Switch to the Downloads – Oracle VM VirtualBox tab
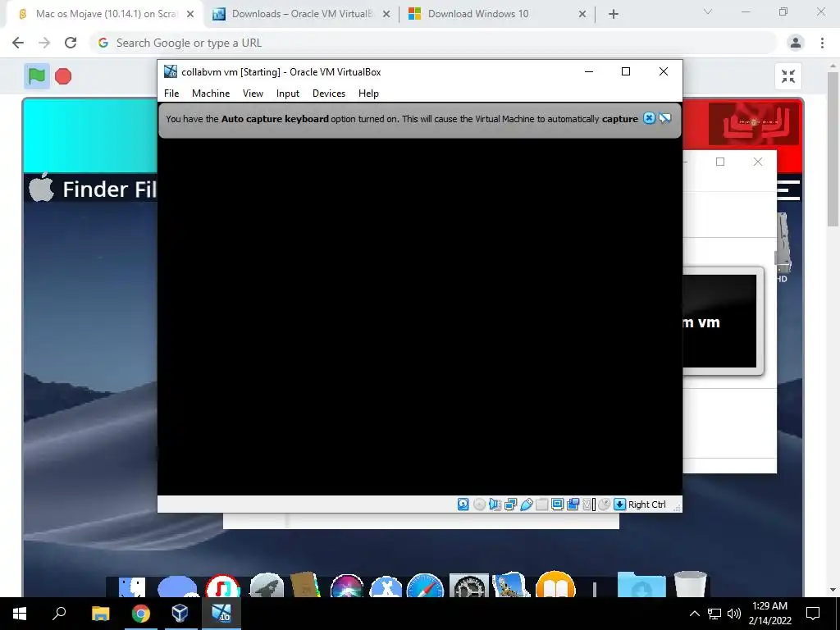This screenshot has height=630, width=840. 302,14
